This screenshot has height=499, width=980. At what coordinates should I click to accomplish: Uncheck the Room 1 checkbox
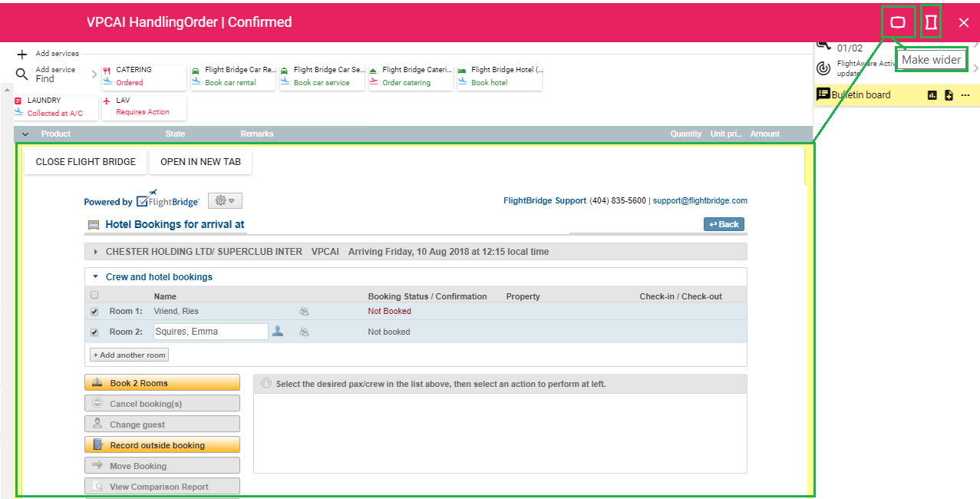click(94, 312)
